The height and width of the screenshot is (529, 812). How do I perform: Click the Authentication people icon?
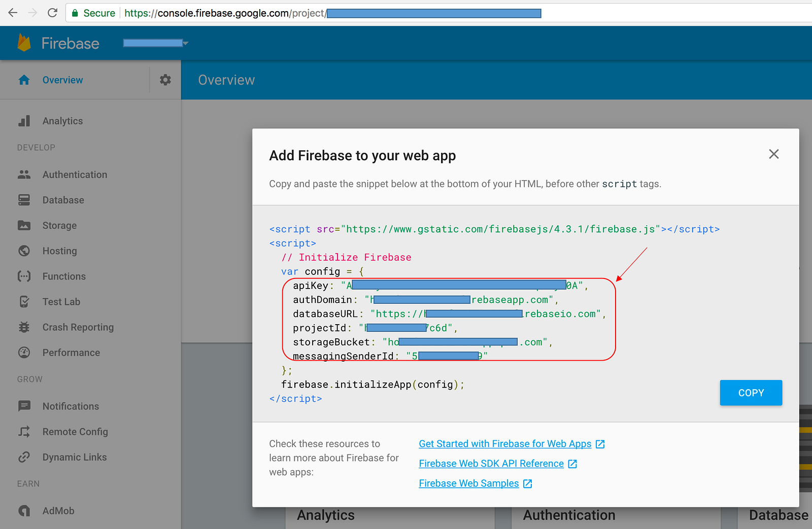(x=24, y=174)
